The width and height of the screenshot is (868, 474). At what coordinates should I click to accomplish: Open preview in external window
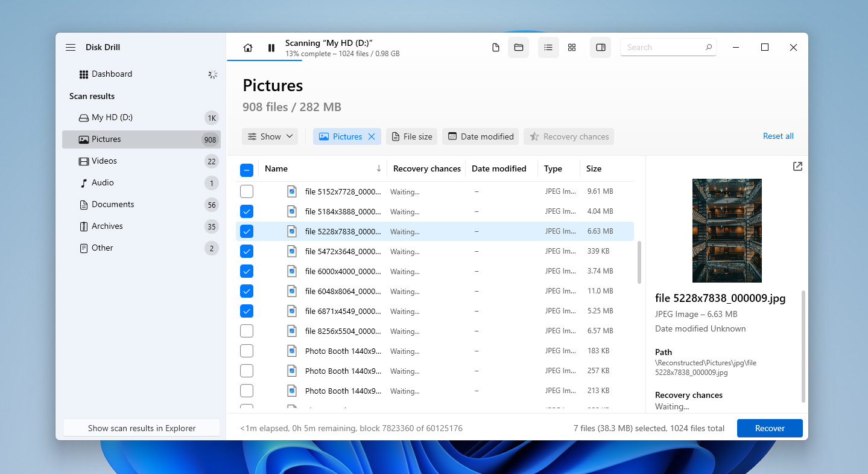(x=797, y=166)
